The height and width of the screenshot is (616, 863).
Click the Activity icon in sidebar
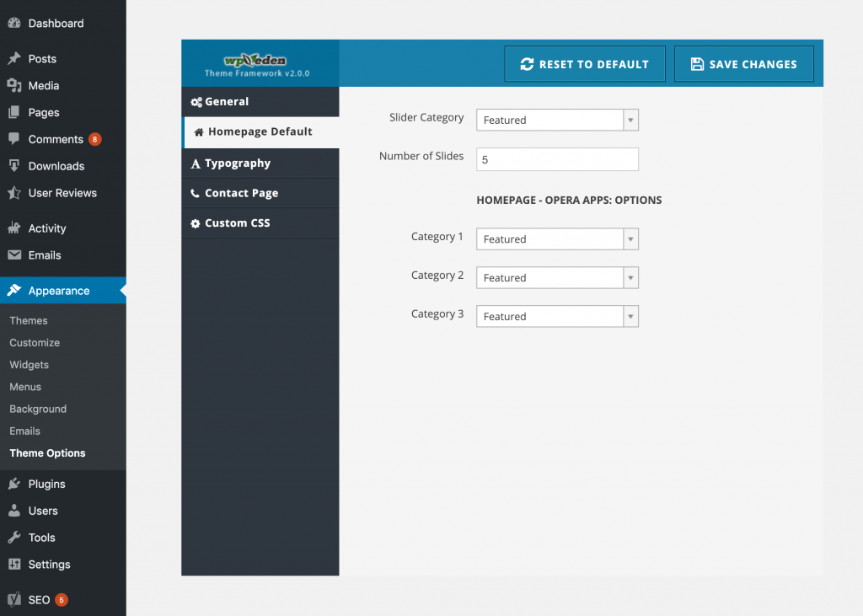14,228
